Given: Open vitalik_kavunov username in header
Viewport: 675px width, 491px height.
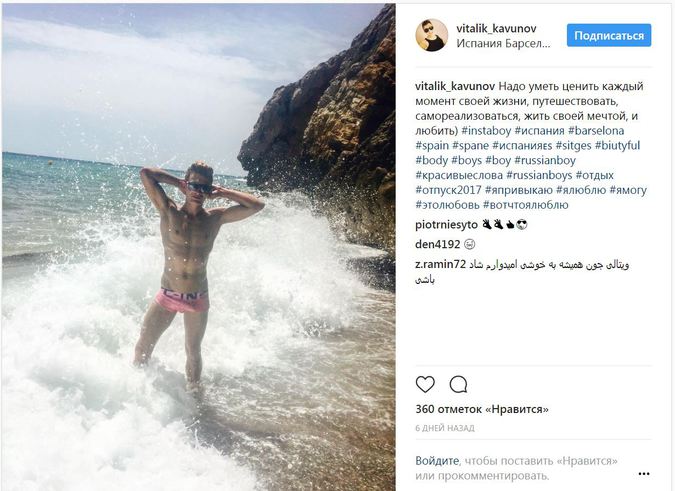Looking at the screenshot, I should pyautogui.click(x=496, y=28).
